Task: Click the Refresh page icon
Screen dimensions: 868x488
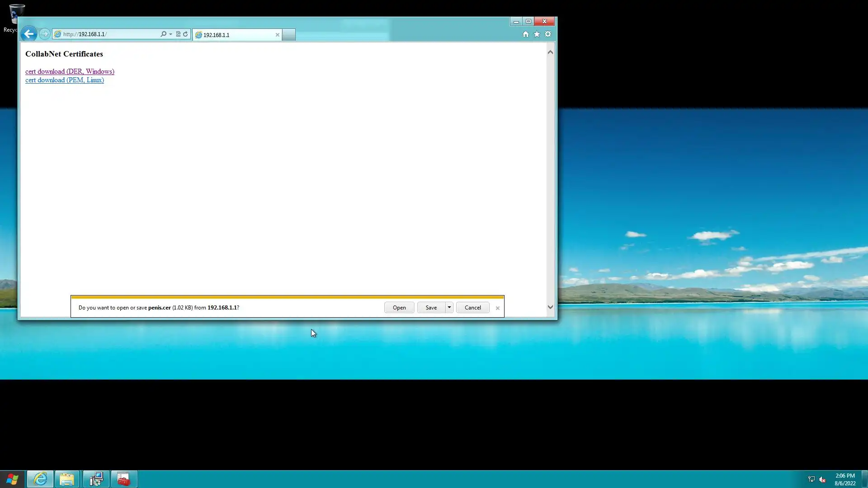Action: [x=185, y=34]
